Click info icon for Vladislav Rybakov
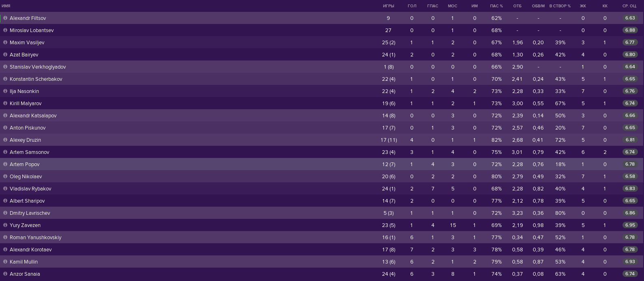 coord(5,189)
